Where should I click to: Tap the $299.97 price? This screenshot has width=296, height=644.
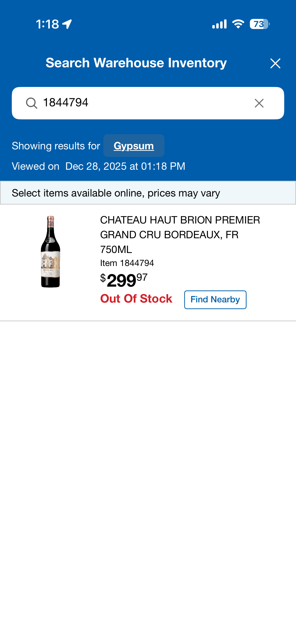(x=124, y=280)
